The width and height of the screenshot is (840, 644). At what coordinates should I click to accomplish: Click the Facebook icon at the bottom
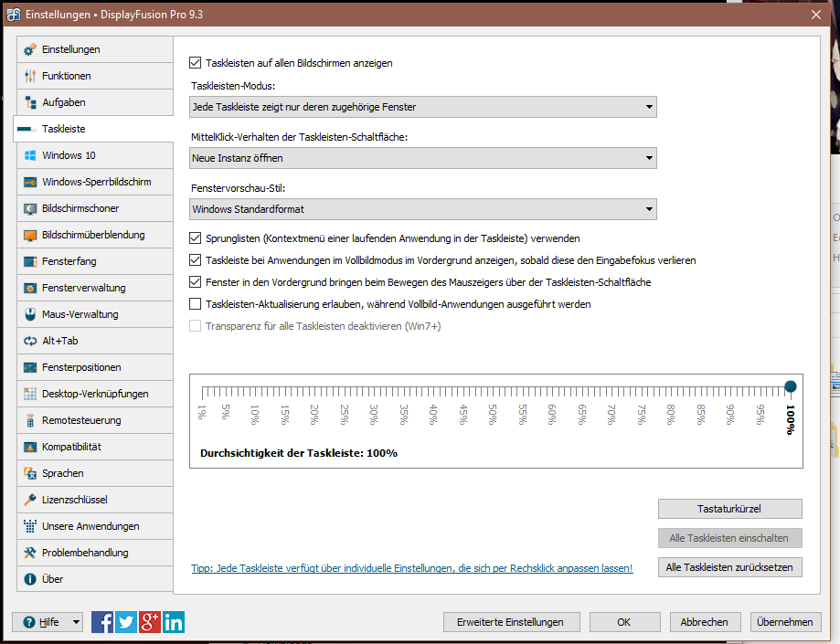pos(102,622)
